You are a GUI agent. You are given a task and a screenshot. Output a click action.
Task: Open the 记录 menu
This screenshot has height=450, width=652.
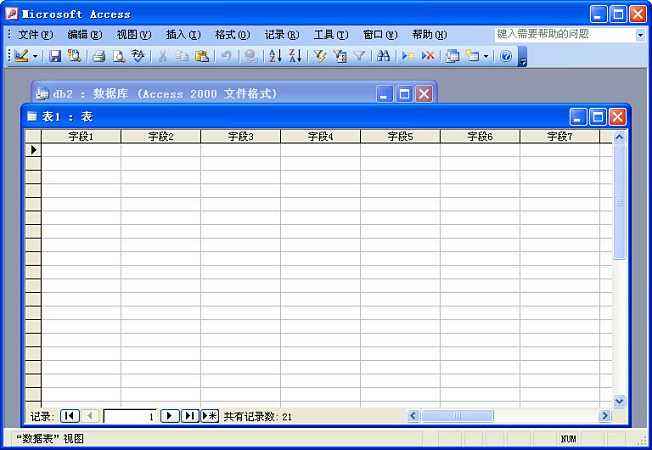coord(282,35)
